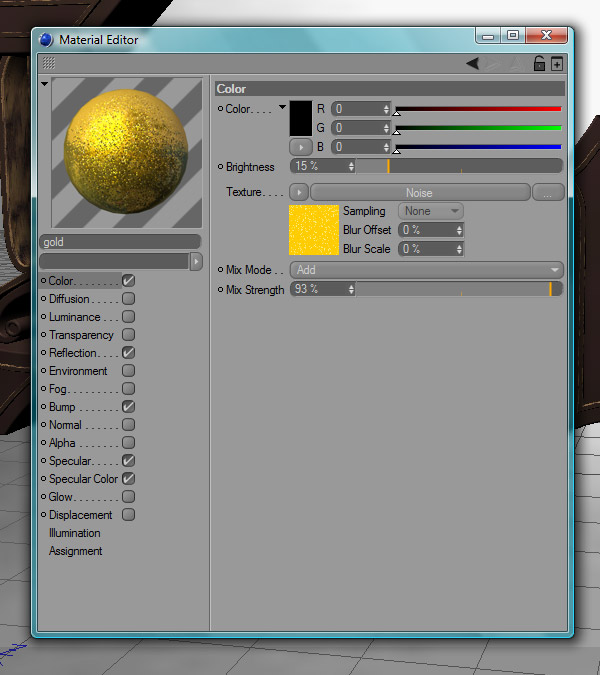Click the yellow noise texture thumbnail
This screenshot has height=675, width=600.
(x=314, y=230)
